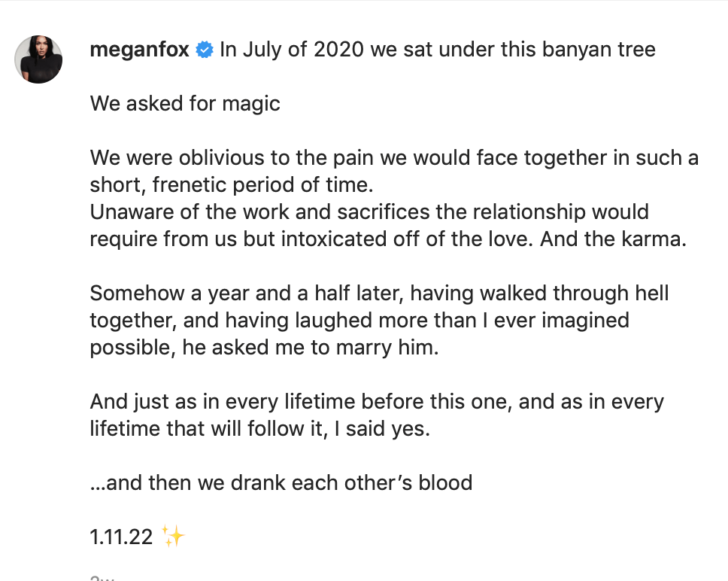Open the meganfox profile picture avatar
This screenshot has width=728, height=581.
[x=38, y=59]
